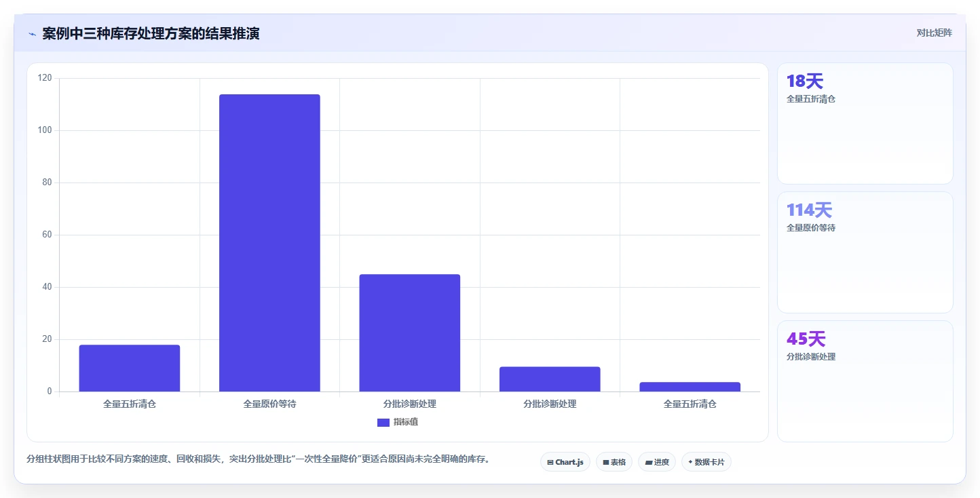Click the 对比矩阵 label in the header
Viewport: 980px width, 498px height.
coord(935,33)
